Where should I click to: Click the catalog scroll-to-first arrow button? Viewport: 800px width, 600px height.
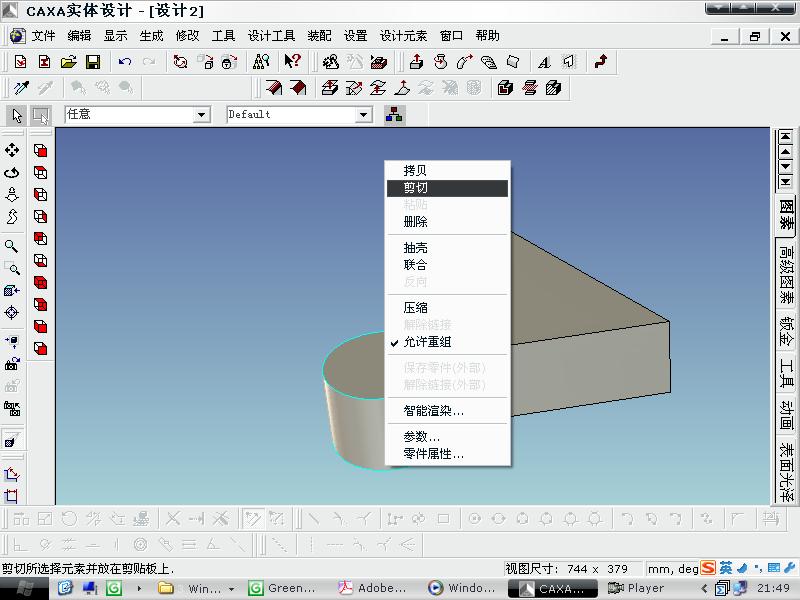click(x=785, y=137)
